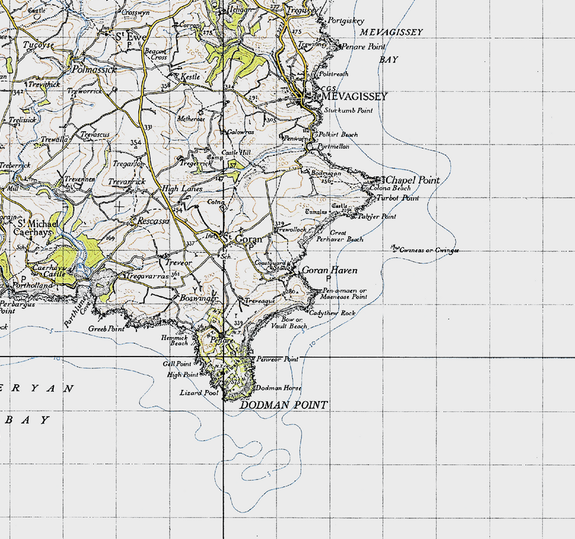Click the Bow or Vault Beach label
This screenshot has width=575, height=539.
tap(289, 323)
